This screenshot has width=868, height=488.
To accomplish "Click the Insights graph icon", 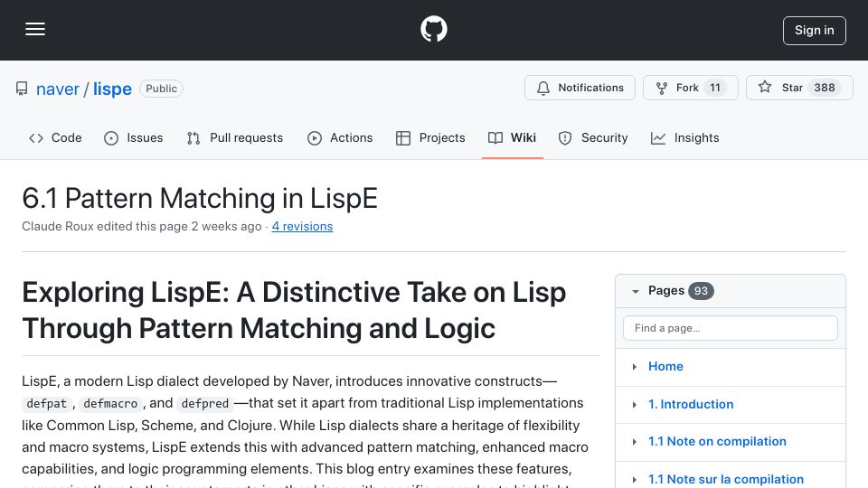I will [657, 138].
